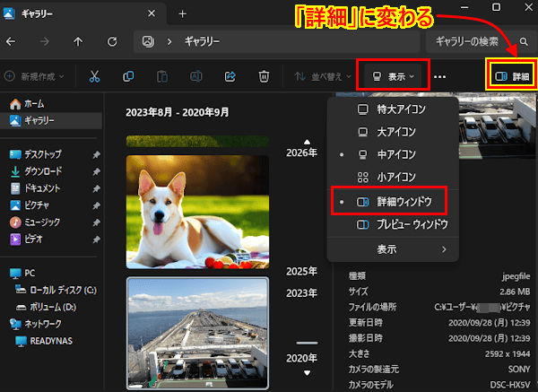Click the Rename icon in toolbar
The height and width of the screenshot is (392, 538).
click(x=195, y=76)
